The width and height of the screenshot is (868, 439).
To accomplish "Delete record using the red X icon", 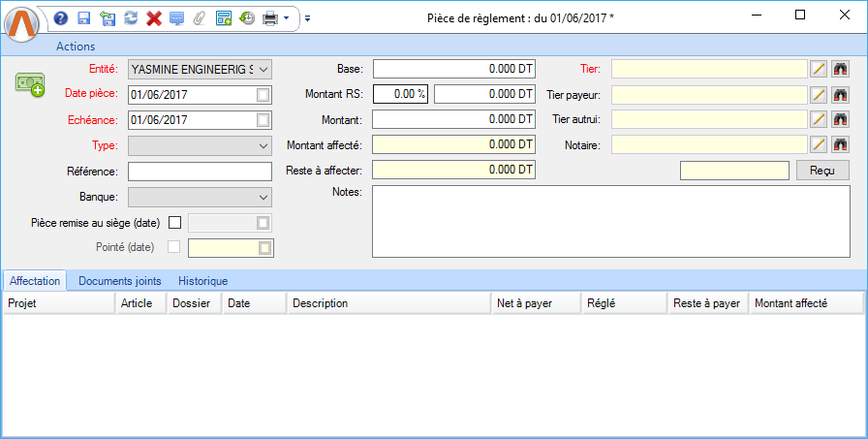I will (153, 17).
